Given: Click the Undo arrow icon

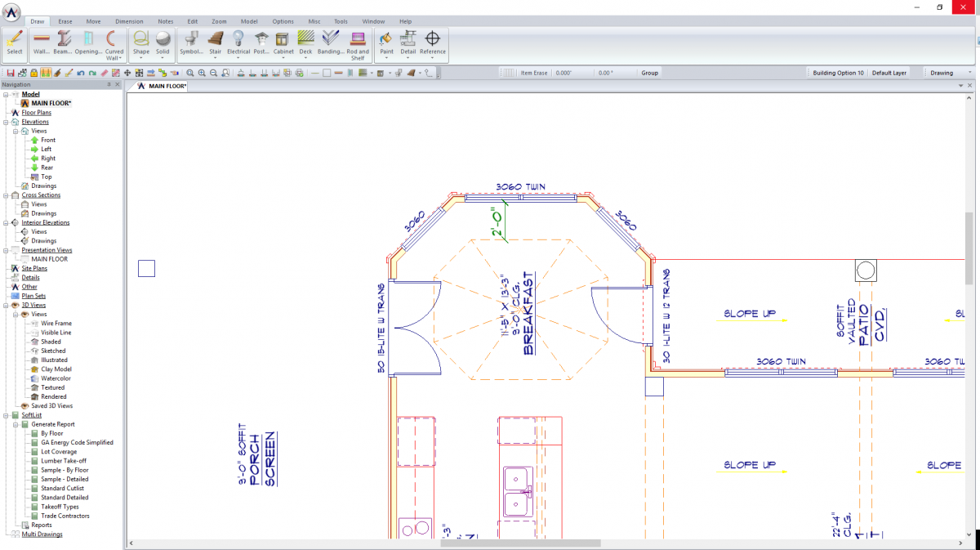Looking at the screenshot, I should 80,72.
